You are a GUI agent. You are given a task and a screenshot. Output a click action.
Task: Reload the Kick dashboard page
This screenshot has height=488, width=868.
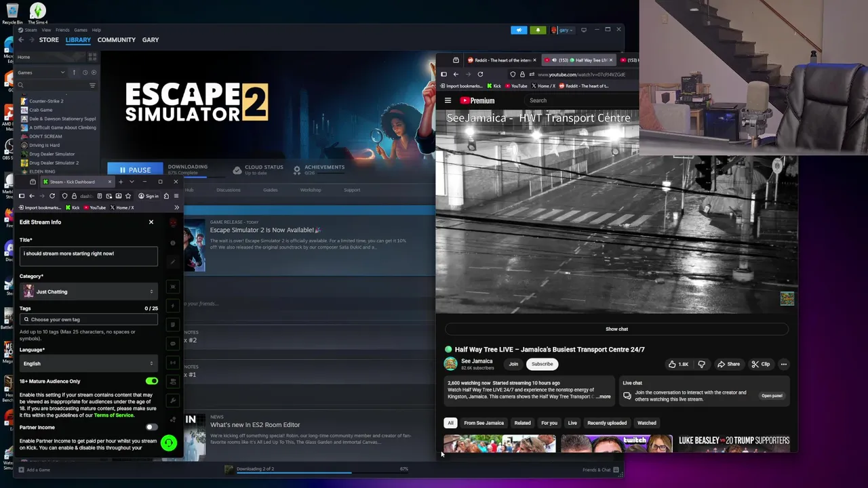(52, 196)
